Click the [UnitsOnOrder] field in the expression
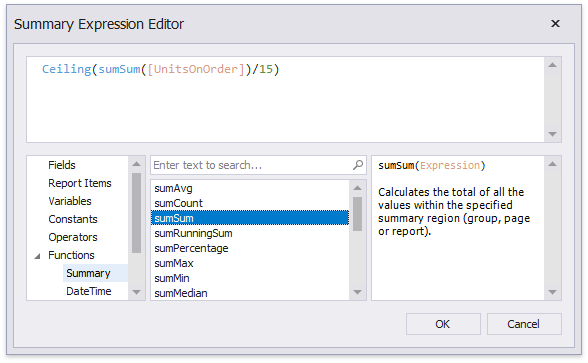Image resolution: width=588 pixels, height=363 pixels. tap(196, 69)
